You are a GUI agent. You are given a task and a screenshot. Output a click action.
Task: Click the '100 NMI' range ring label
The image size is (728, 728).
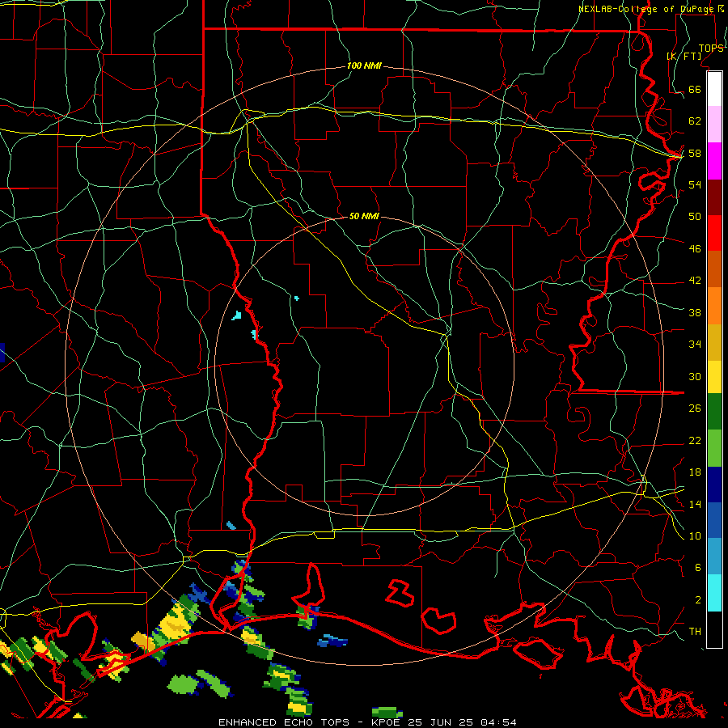pyautogui.click(x=364, y=66)
